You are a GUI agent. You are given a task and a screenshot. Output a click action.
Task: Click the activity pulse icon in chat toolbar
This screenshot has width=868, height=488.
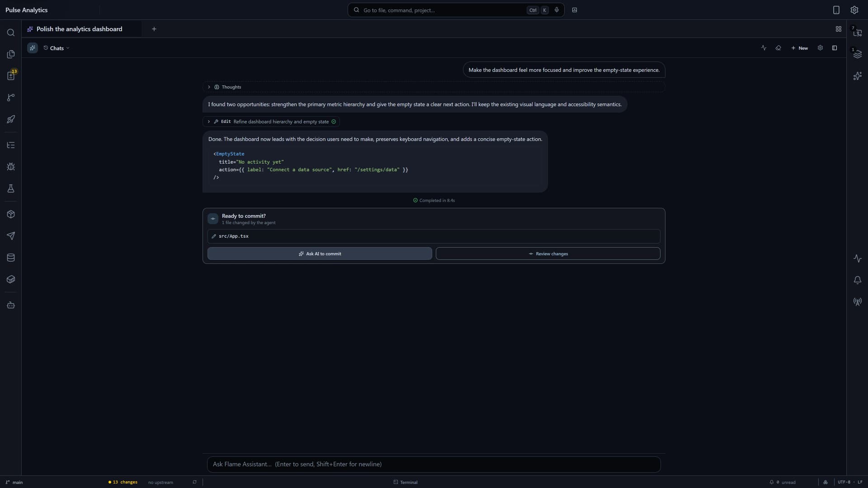click(x=764, y=48)
